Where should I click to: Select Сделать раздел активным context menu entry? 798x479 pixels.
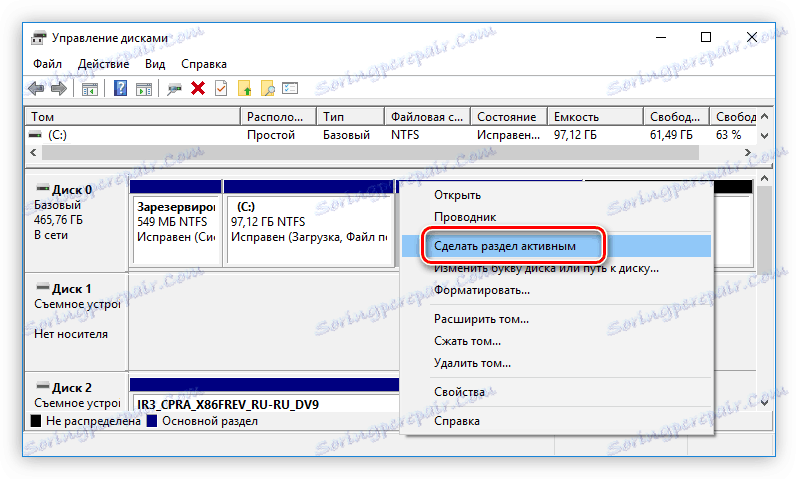click(556, 246)
